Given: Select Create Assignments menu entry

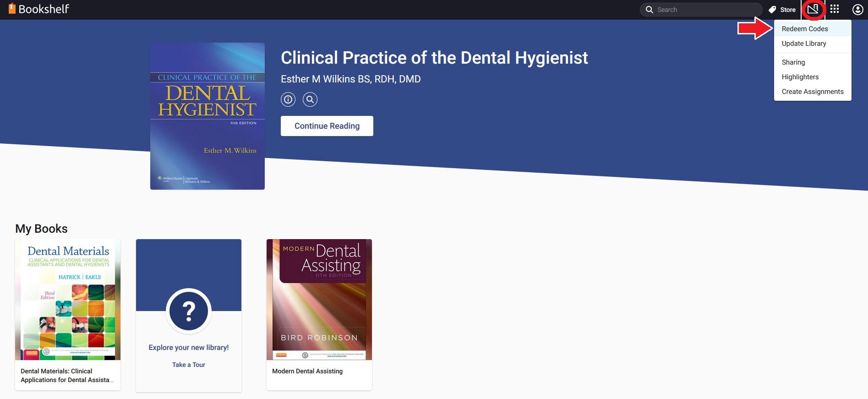Looking at the screenshot, I should pos(813,92).
